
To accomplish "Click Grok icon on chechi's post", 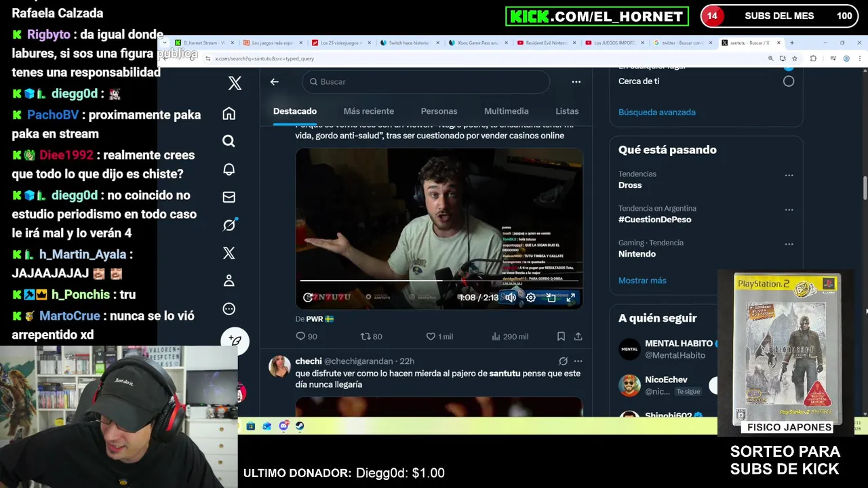I will coord(563,361).
